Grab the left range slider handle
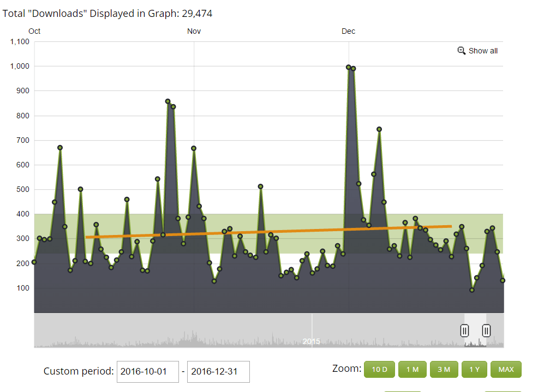The image size is (538, 392). (x=464, y=330)
